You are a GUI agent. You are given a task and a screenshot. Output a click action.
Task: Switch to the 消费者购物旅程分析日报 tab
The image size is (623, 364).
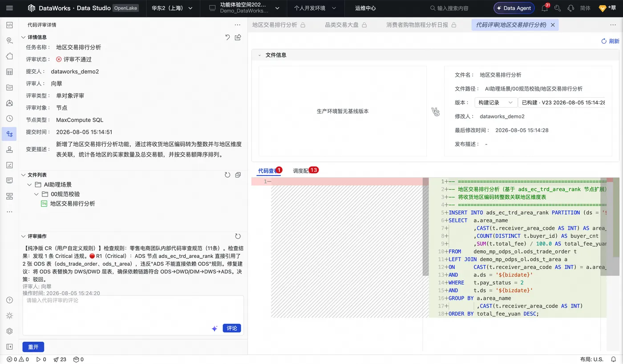[x=421, y=25]
